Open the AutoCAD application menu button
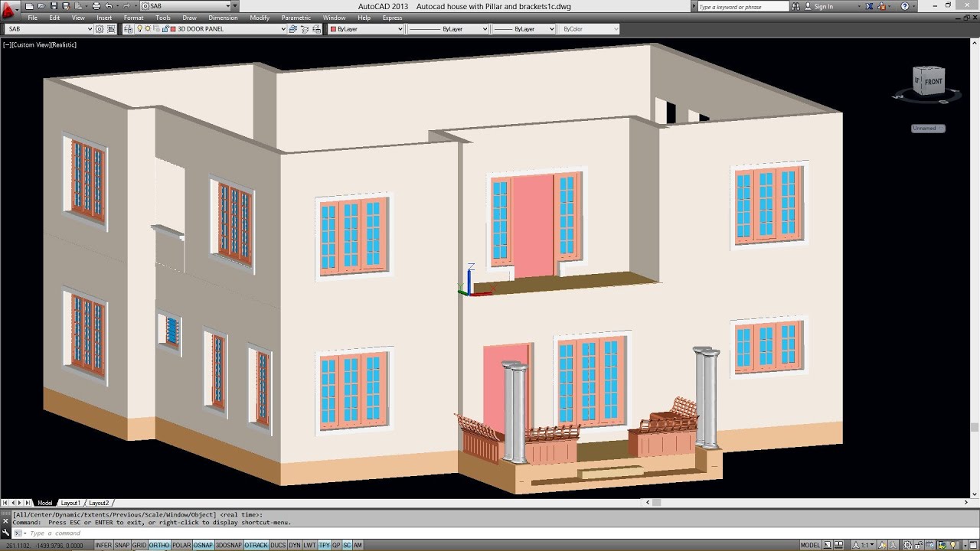This screenshot has width=980, height=551. (9, 11)
